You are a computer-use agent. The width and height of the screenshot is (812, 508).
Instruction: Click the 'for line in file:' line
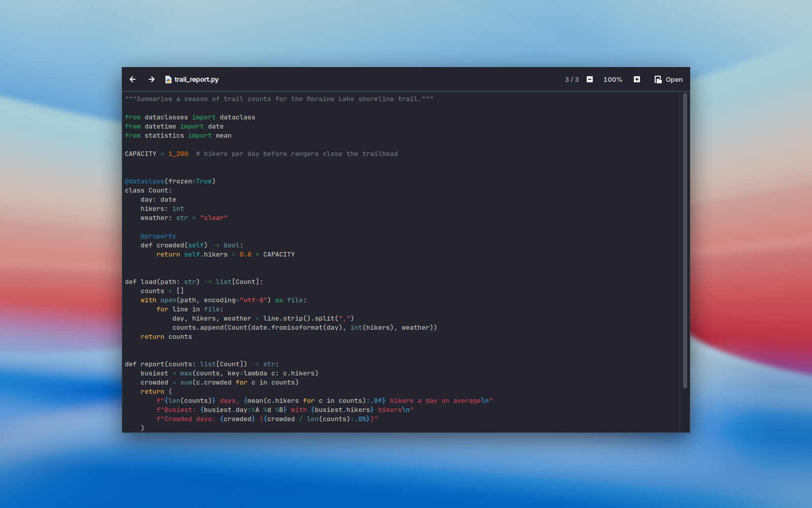point(190,309)
